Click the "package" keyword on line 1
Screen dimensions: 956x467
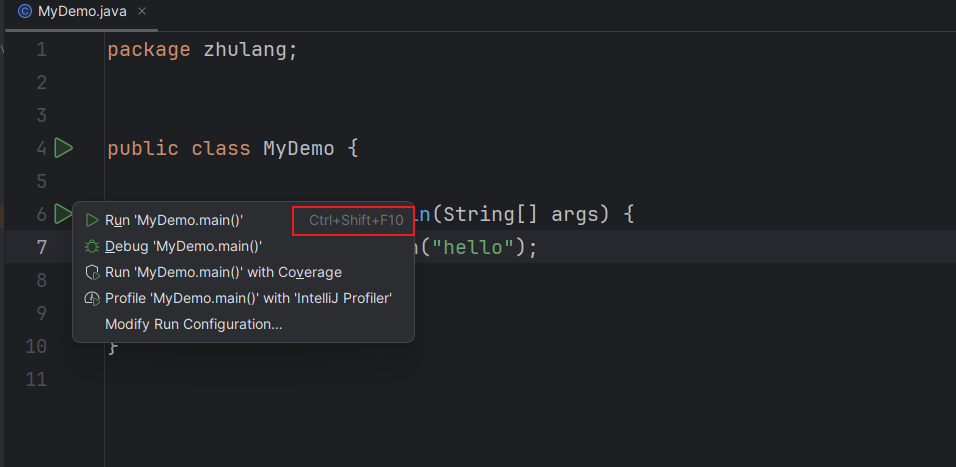tap(148, 49)
